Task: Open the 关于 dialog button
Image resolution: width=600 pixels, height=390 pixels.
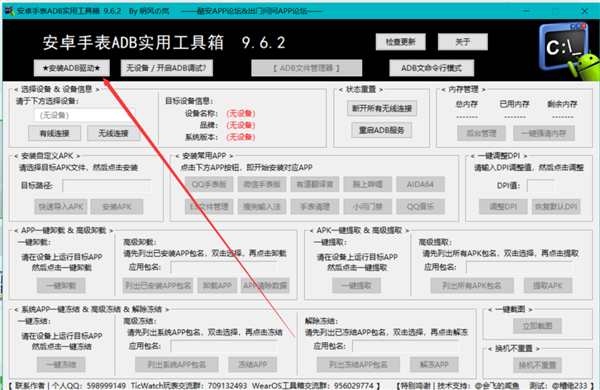Action: pos(463,42)
